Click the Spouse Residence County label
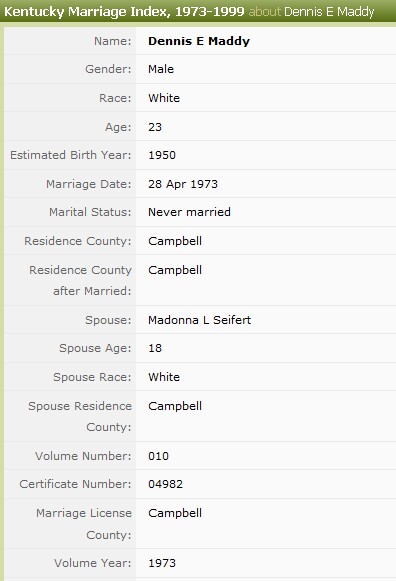Image resolution: width=396 pixels, height=581 pixels. click(80, 416)
